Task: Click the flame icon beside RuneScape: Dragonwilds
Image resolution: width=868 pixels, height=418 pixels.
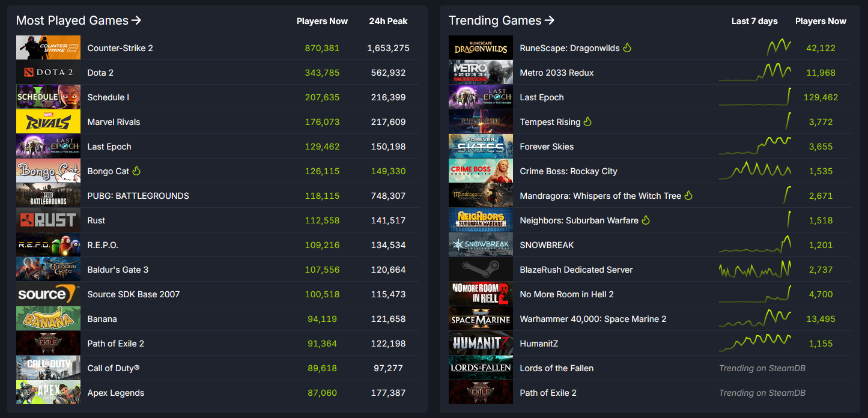Action: [627, 48]
